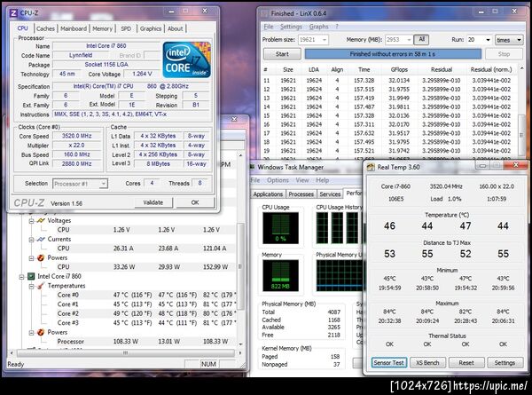
Task: Switch to Applications tab in Task Manager
Action: (x=268, y=194)
